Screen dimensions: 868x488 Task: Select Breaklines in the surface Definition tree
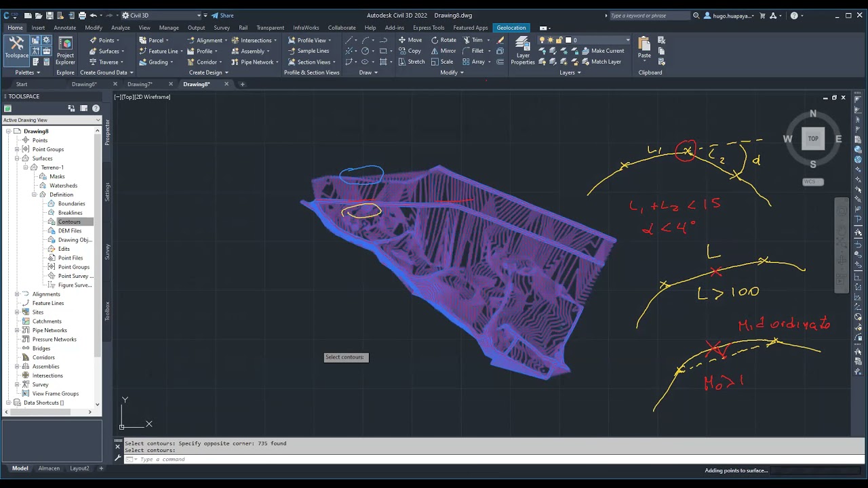(x=71, y=213)
